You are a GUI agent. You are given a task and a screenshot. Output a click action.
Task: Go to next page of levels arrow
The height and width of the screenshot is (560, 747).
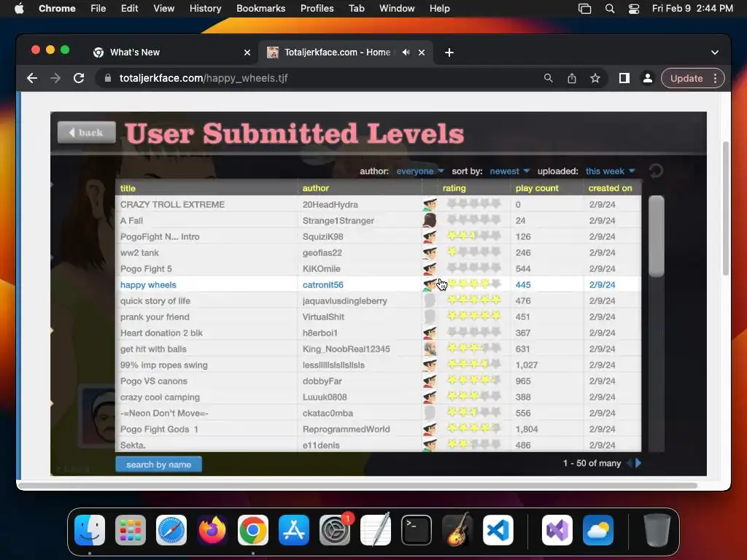pyautogui.click(x=638, y=463)
